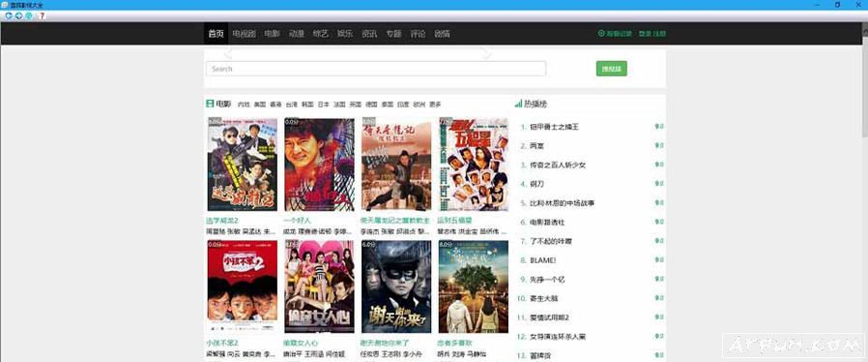Filter movies by 香港 region
Image resolution: width=868 pixels, height=362 pixels.
[x=275, y=105]
